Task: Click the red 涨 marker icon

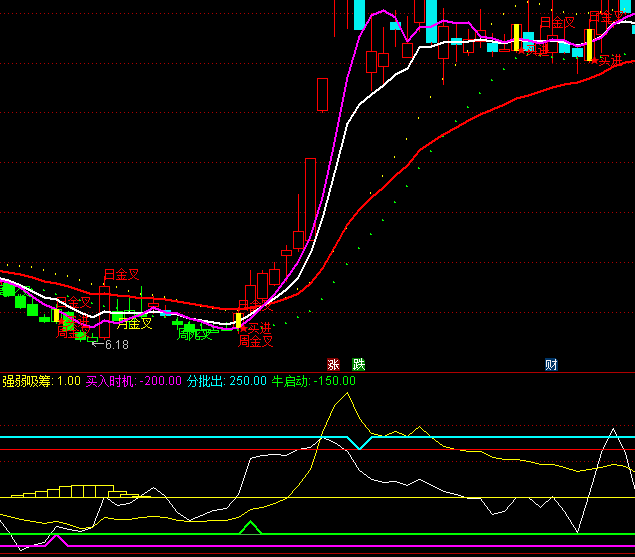Action: click(334, 364)
